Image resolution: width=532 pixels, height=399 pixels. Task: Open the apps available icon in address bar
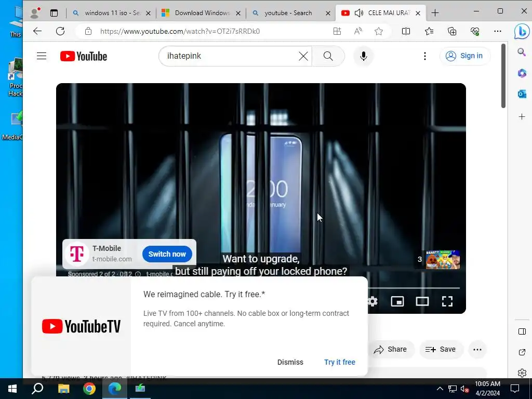pyautogui.click(x=337, y=31)
